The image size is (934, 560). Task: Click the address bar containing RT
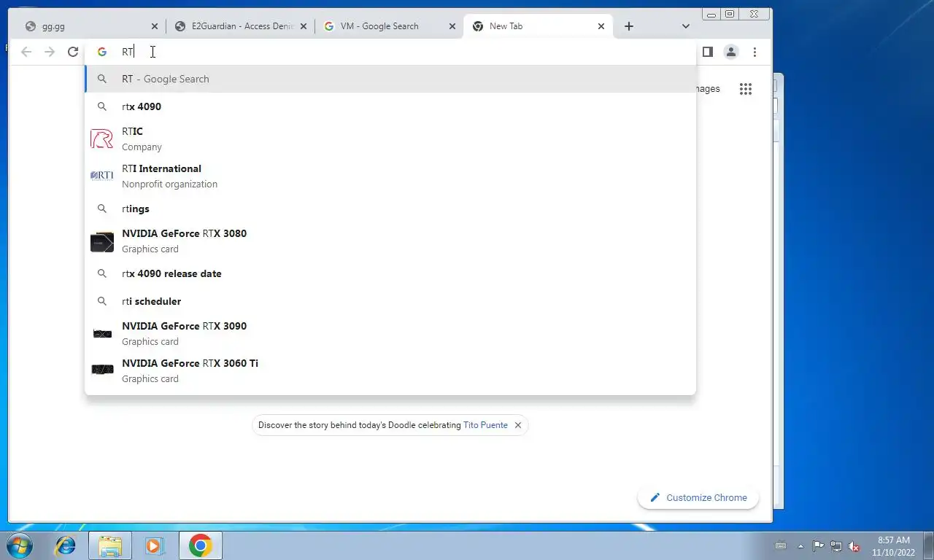pyautogui.click(x=390, y=52)
